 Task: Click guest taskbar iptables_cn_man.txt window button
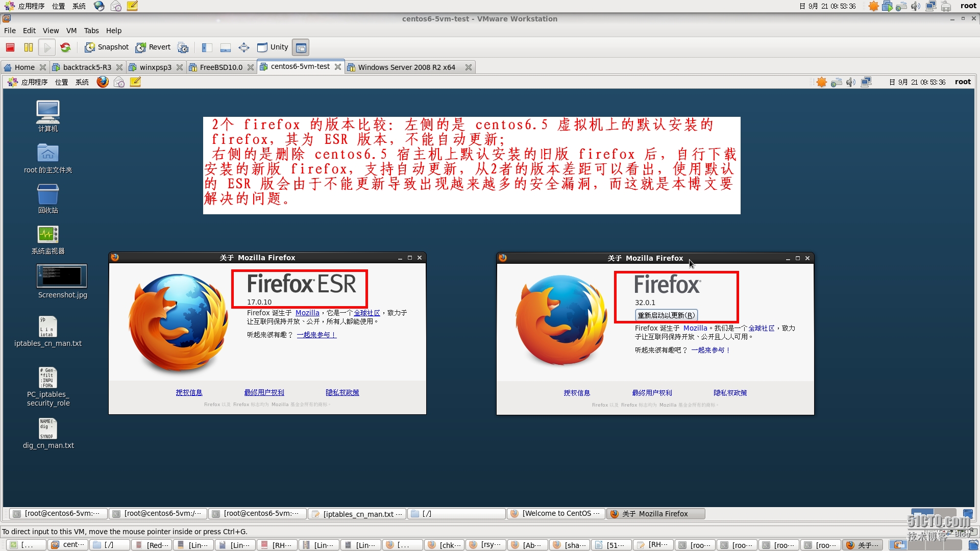tap(357, 514)
